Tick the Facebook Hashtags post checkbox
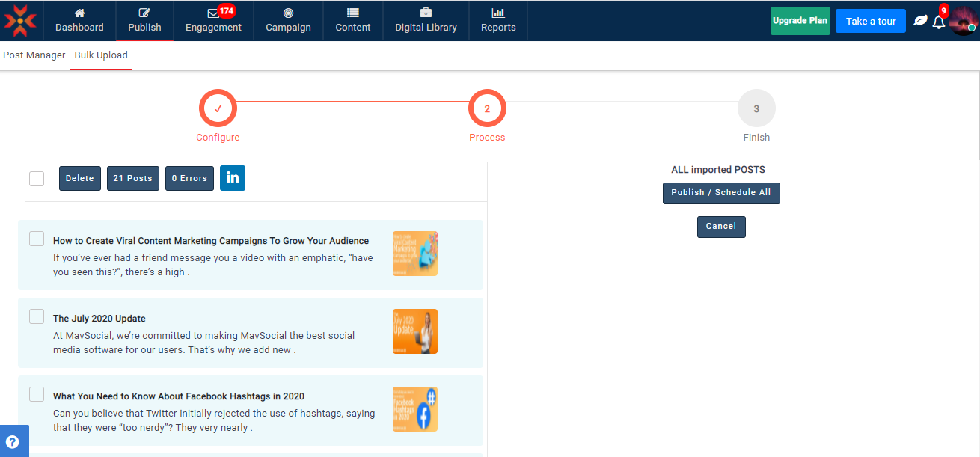Viewport: 980px width, 457px height. tap(37, 394)
